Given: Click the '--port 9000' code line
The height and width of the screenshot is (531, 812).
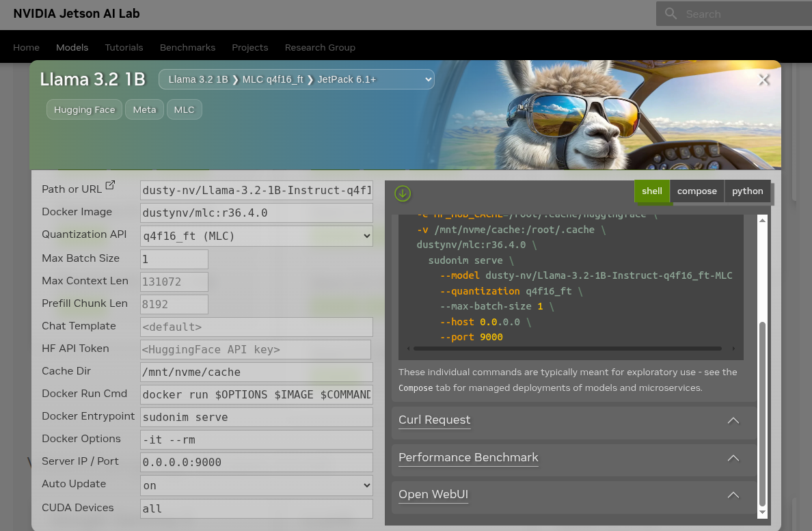Looking at the screenshot, I should (x=471, y=338).
